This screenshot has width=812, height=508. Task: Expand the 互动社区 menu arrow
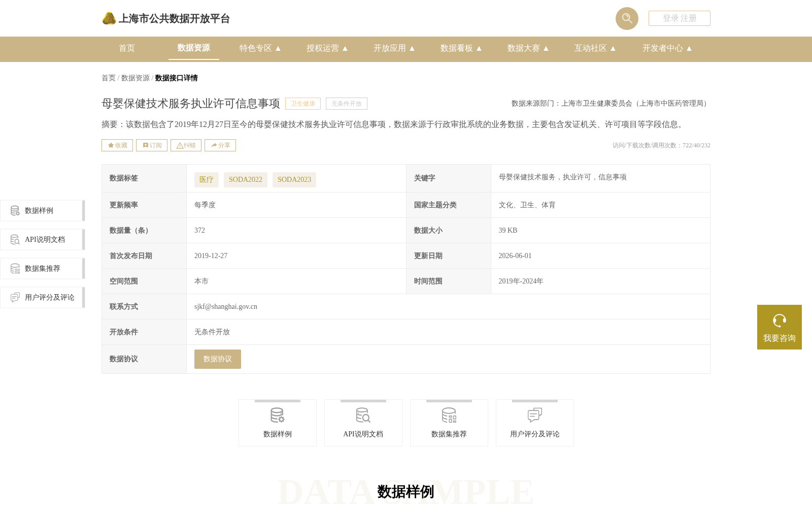click(613, 48)
